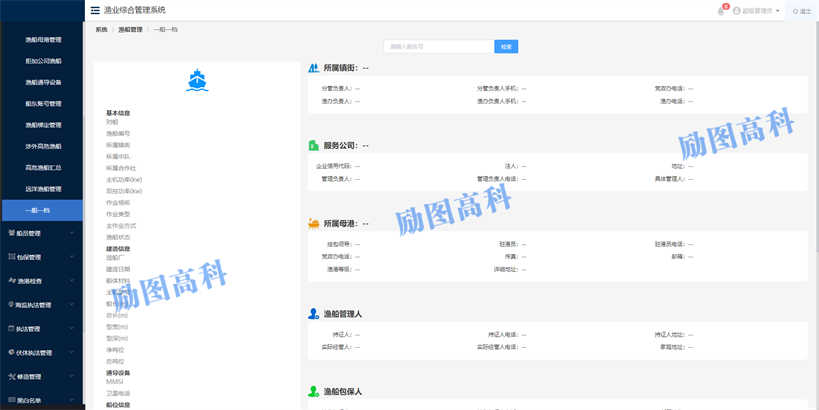This screenshot has height=410, width=819.
Task: Open the 高危渔船汇总 sidebar item
Action: pyautogui.click(x=43, y=168)
